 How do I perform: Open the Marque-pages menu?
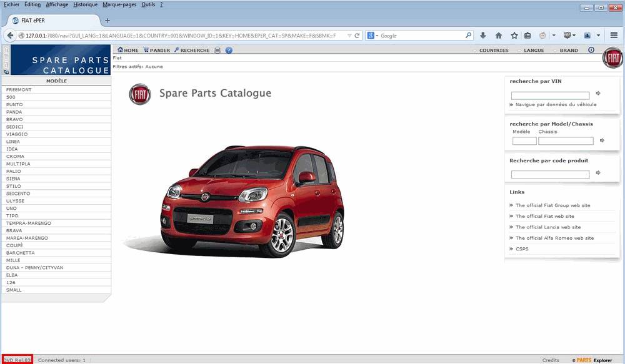[x=119, y=4]
